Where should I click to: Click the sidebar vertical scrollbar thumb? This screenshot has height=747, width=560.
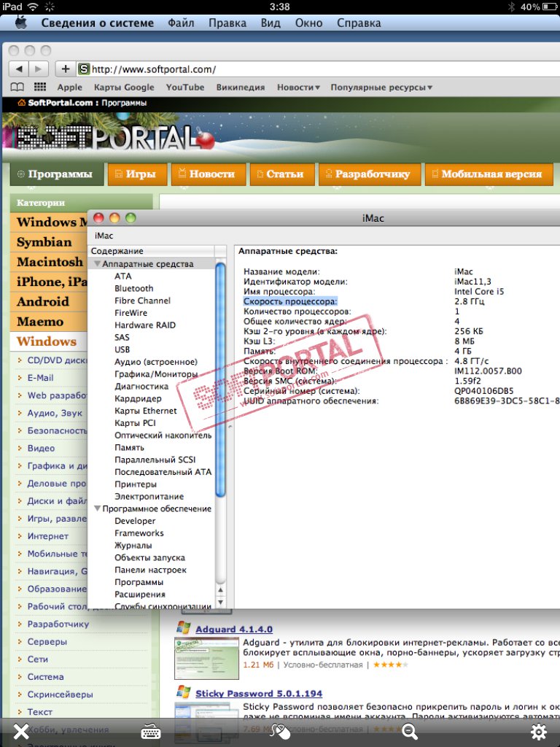tap(220, 379)
